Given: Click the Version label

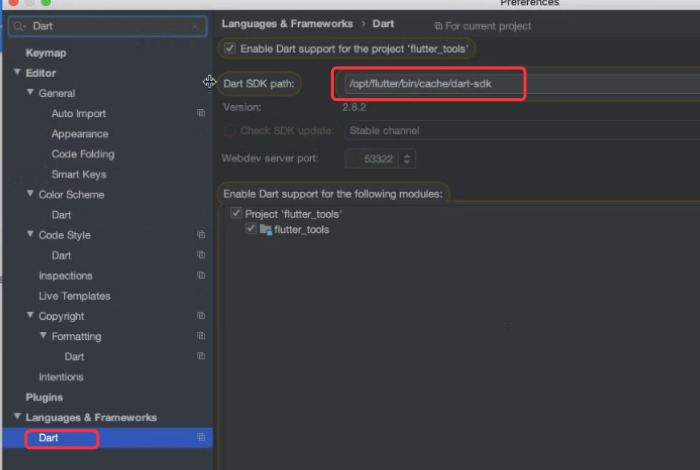Looking at the screenshot, I should tap(242, 107).
